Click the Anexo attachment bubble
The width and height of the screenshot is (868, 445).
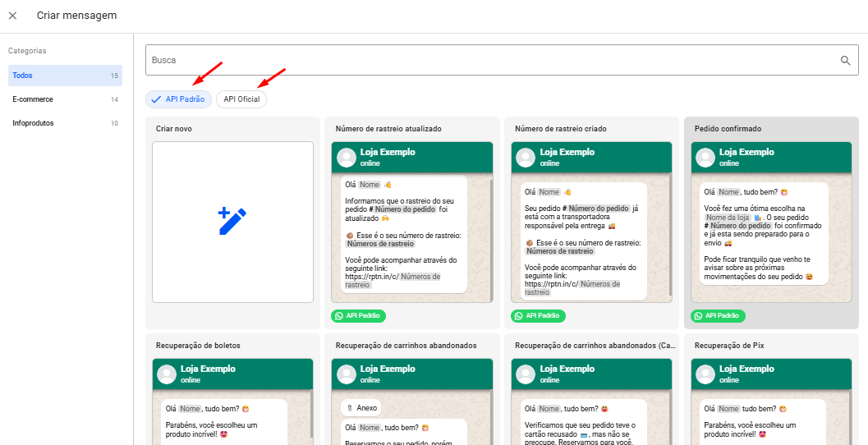[x=361, y=407]
